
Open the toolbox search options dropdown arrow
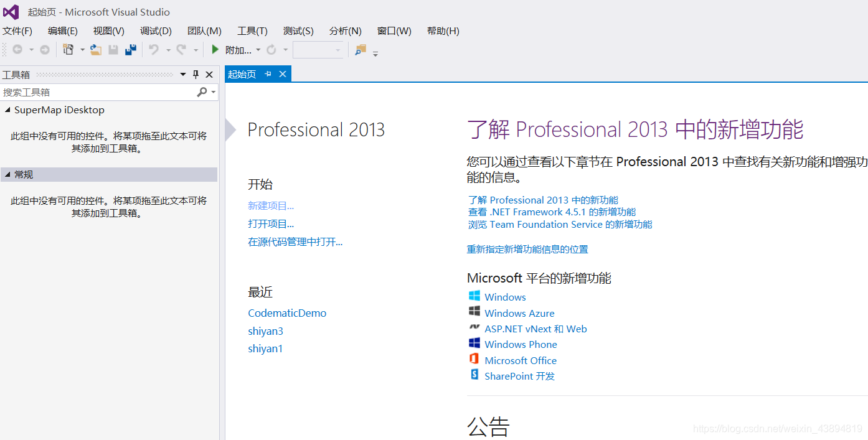tap(214, 92)
